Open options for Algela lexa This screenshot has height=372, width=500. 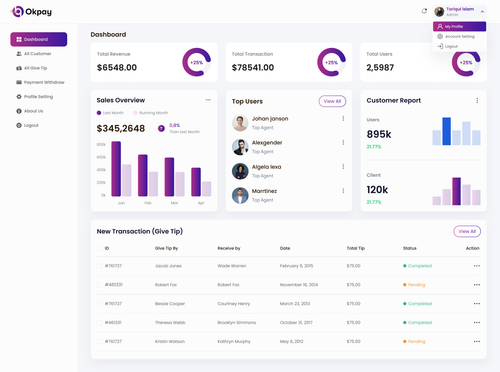click(x=343, y=167)
